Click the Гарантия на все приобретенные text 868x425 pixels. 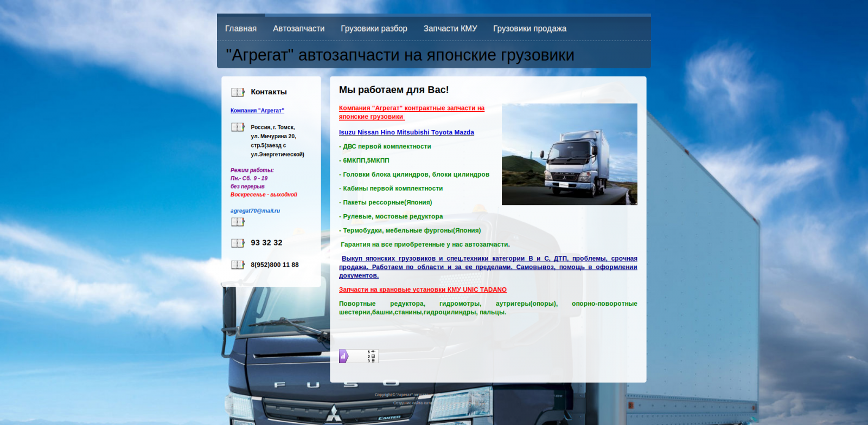tap(425, 245)
